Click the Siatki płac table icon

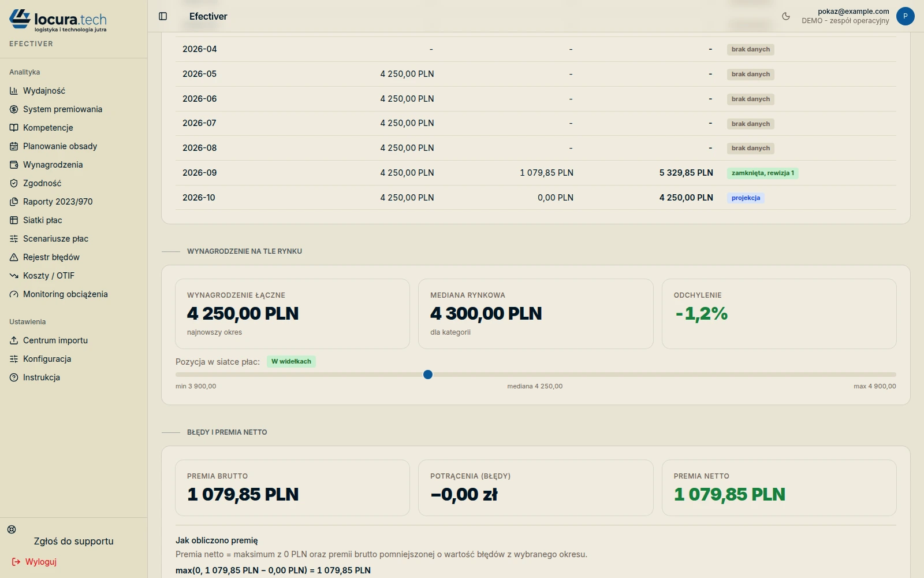(x=14, y=220)
